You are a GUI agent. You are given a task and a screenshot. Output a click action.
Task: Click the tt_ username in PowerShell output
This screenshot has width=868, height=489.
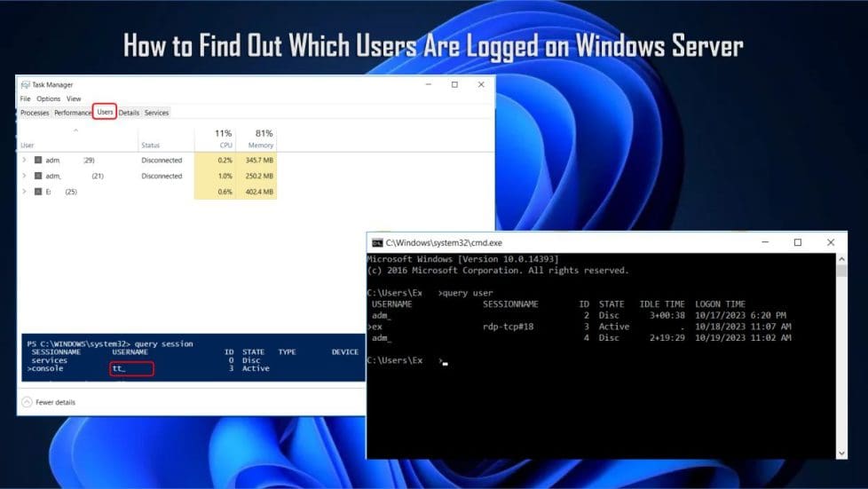point(119,368)
